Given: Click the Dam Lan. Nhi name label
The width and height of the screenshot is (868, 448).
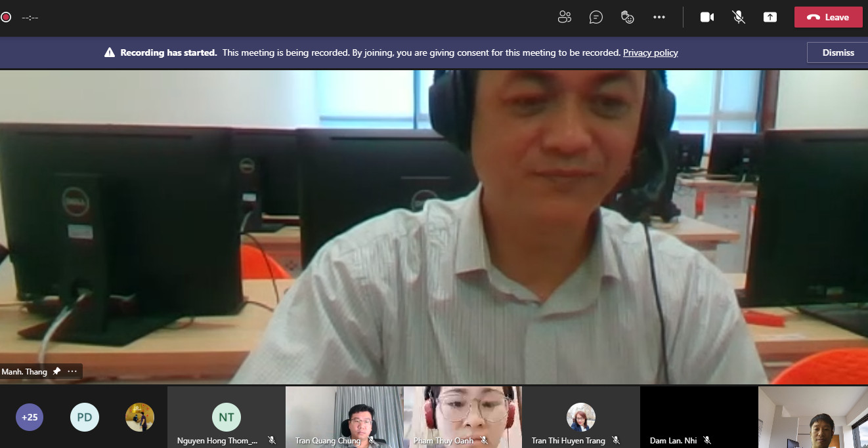Looking at the screenshot, I should (673, 441).
